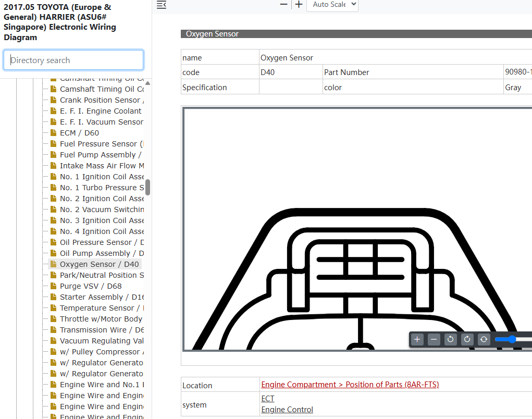
Task: Click the zoom in plus in top toolbar
Action: click(299, 4)
